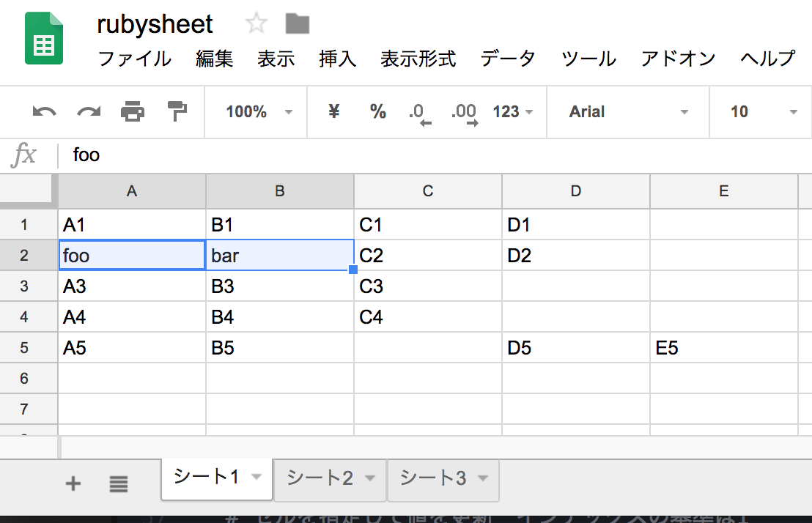The image size is (812, 523).
Task: Open the シート1 tab menu arrow
Action: 258,480
